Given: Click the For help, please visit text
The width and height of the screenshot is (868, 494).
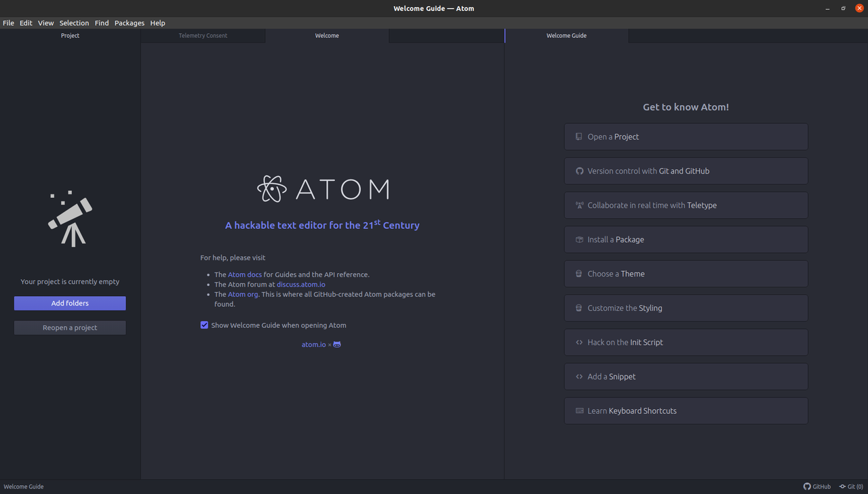Looking at the screenshot, I should [x=233, y=258].
